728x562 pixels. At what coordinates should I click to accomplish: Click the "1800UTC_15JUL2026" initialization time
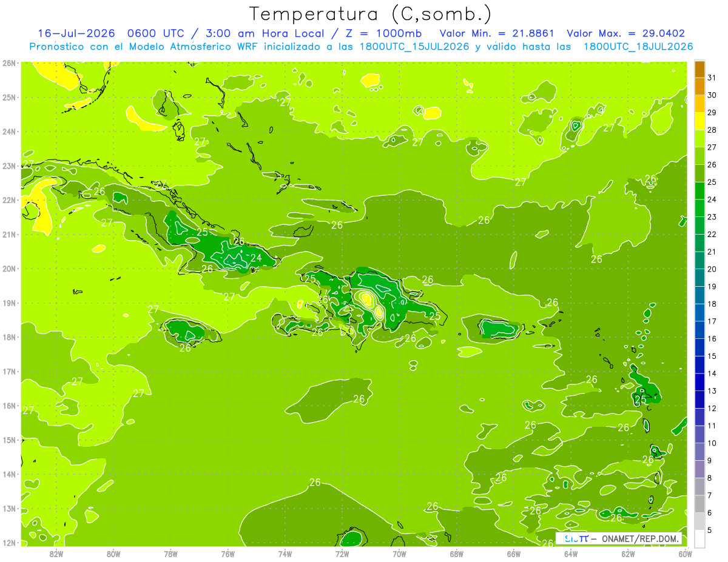pyautogui.click(x=413, y=46)
